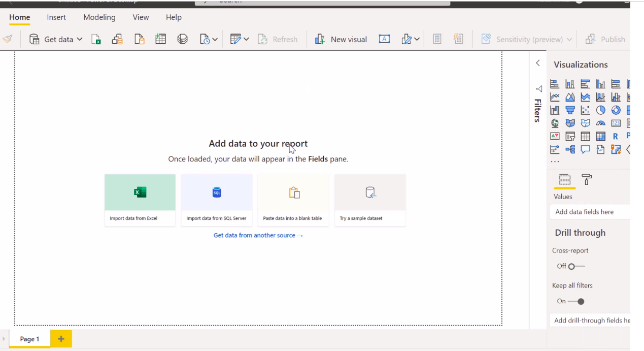Screen dimensions: 644x351
Task: Select the Key influencers visual
Action: (x=555, y=149)
